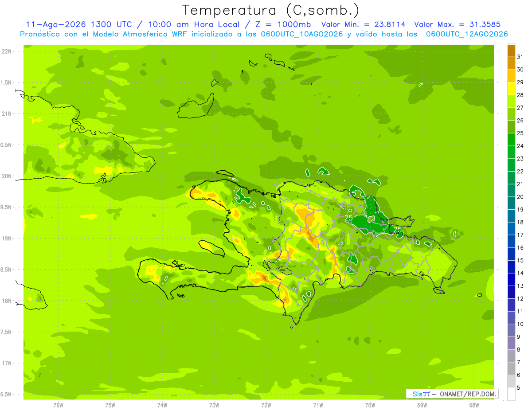Click the '73W' longitude axis label
The image size is (532, 411).
[x=214, y=405]
